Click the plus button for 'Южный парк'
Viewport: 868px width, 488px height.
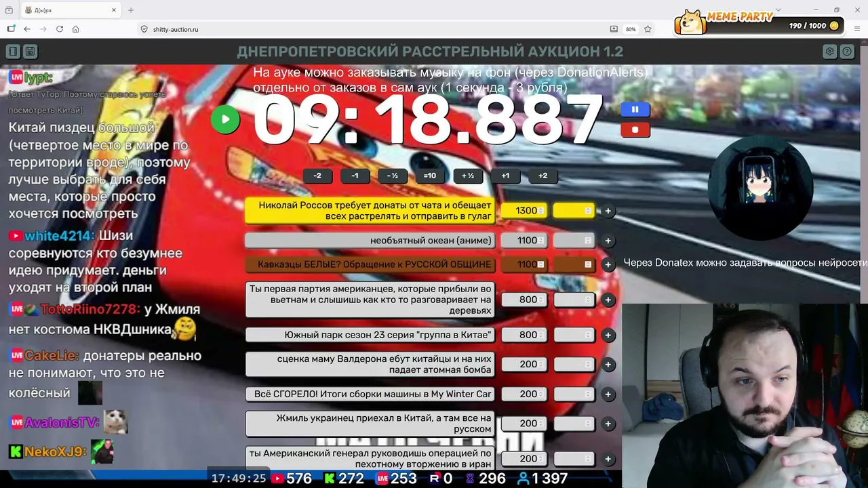pyautogui.click(x=608, y=335)
